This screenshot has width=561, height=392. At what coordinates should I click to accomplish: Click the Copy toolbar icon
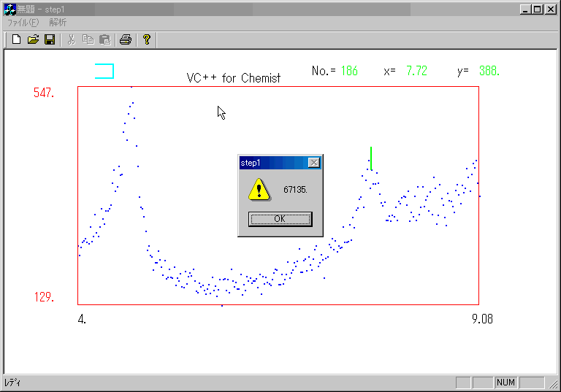88,39
